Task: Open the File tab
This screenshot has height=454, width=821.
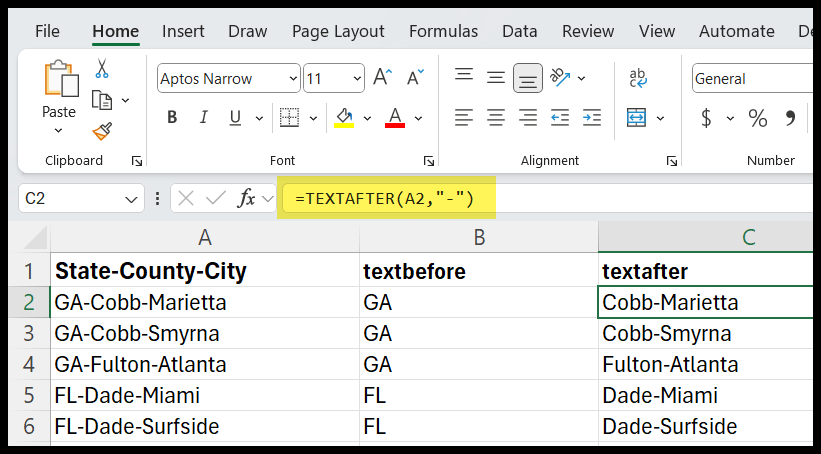Action: point(47,31)
